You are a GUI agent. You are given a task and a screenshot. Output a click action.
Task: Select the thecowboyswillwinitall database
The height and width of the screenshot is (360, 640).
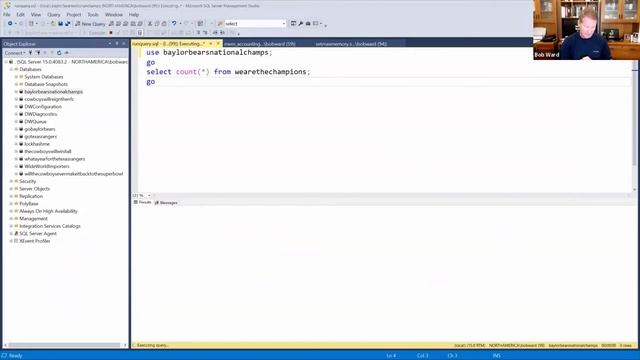(x=48, y=151)
